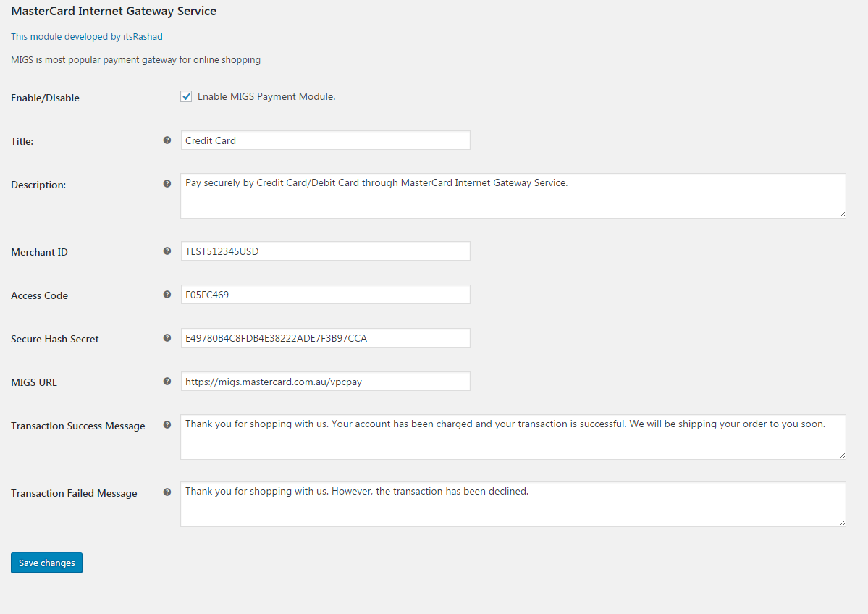
Task: Click the 'MIGS is most popular payment gateway' text
Action: (x=135, y=60)
